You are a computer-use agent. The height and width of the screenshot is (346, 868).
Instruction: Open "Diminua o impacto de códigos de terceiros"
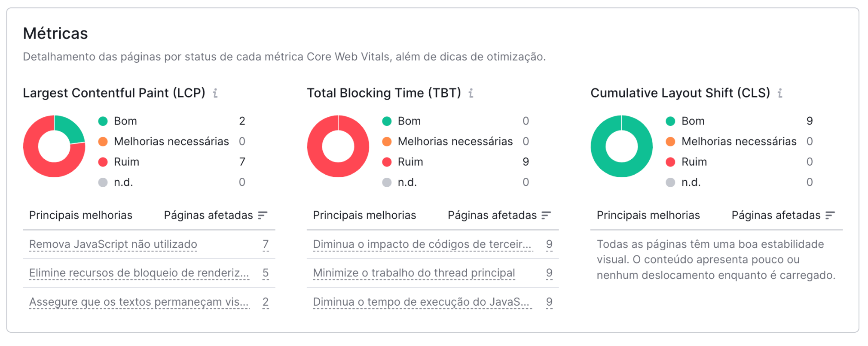tap(422, 243)
